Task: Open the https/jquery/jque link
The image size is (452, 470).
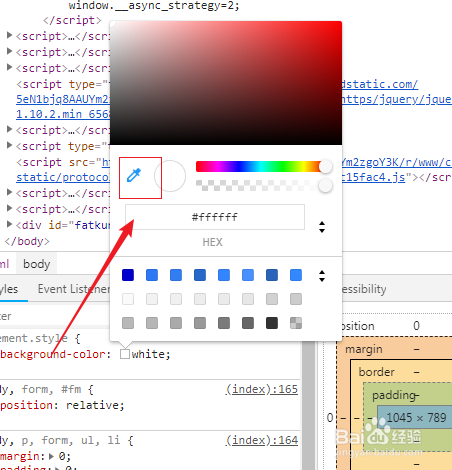Action: pyautogui.click(x=397, y=99)
